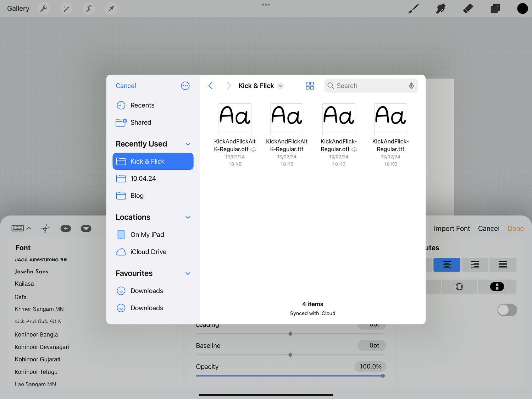Select the Selections tool
This screenshot has width=532, height=399.
tap(89, 8)
